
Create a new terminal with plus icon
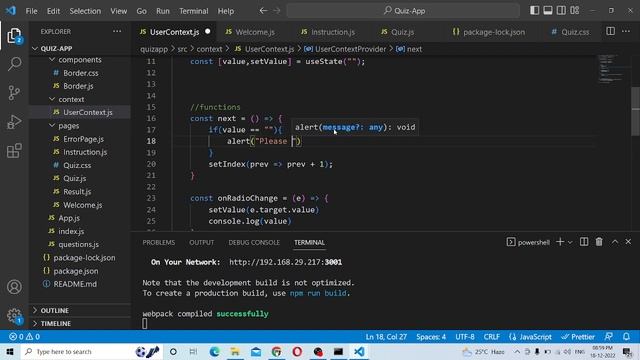click(x=560, y=242)
